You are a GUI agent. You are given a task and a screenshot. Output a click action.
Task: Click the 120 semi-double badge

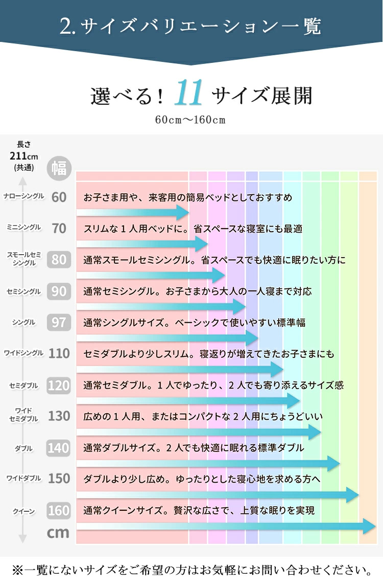[59, 386]
